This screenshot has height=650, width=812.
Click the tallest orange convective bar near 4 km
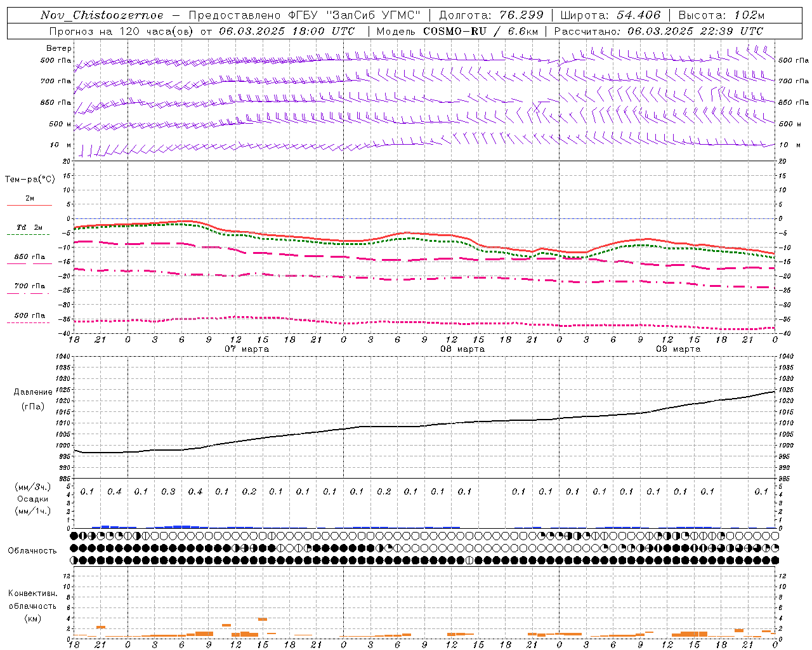tap(263, 619)
